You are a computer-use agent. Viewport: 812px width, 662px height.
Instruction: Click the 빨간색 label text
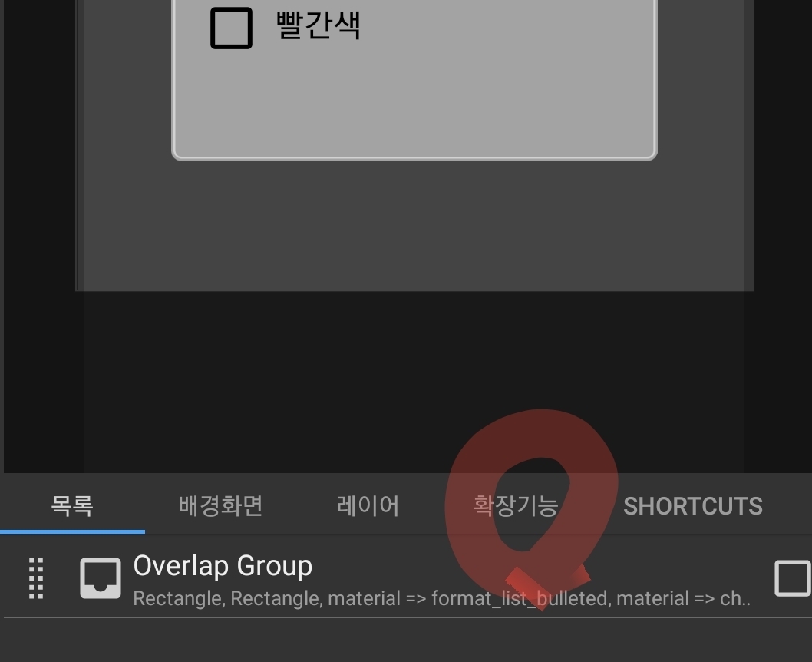[318, 25]
